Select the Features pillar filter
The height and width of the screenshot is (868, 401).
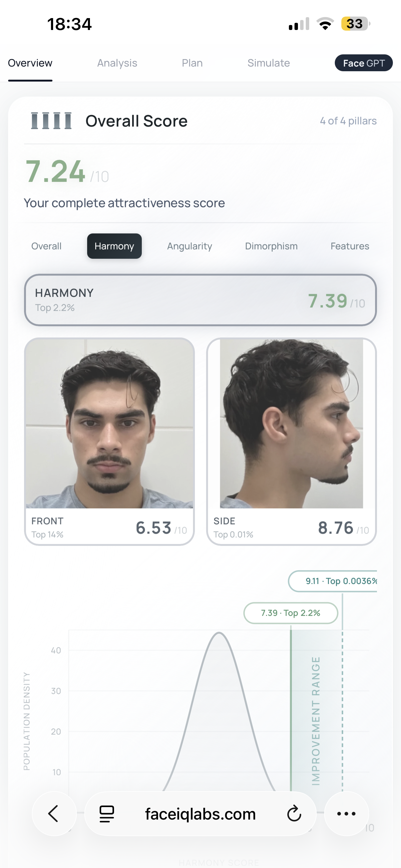pyautogui.click(x=350, y=246)
